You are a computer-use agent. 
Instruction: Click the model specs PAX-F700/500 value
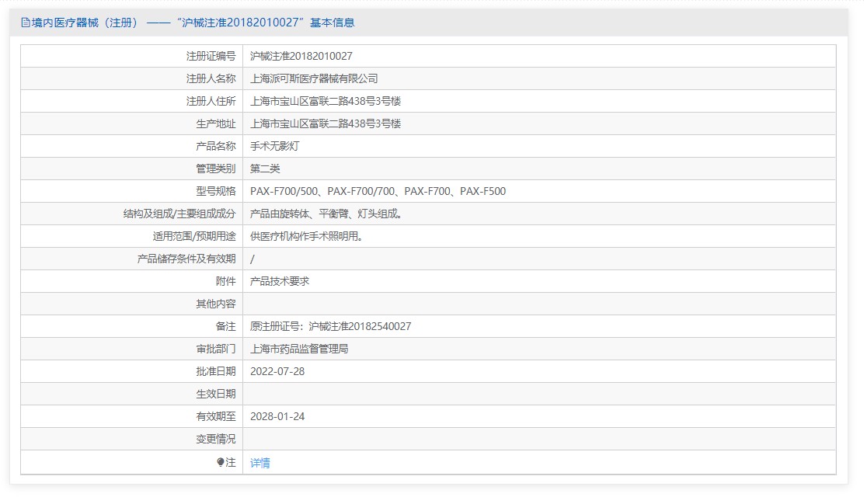point(378,192)
